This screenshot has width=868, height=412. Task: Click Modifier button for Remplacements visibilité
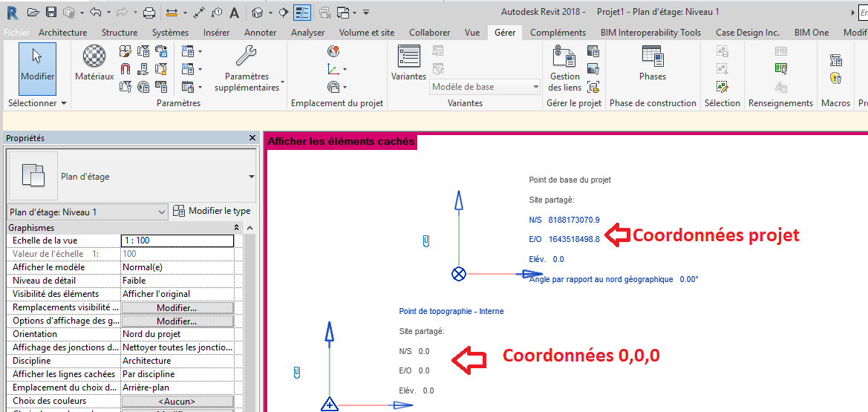pos(177,308)
